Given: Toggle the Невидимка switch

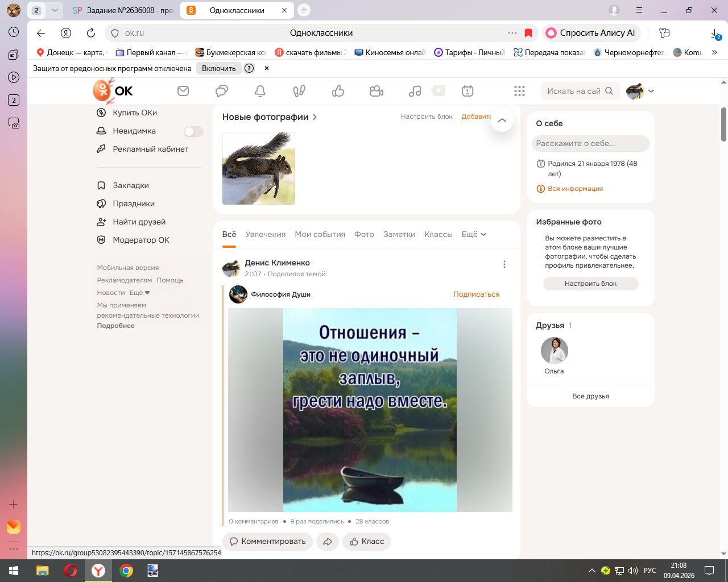Looking at the screenshot, I should (193, 131).
